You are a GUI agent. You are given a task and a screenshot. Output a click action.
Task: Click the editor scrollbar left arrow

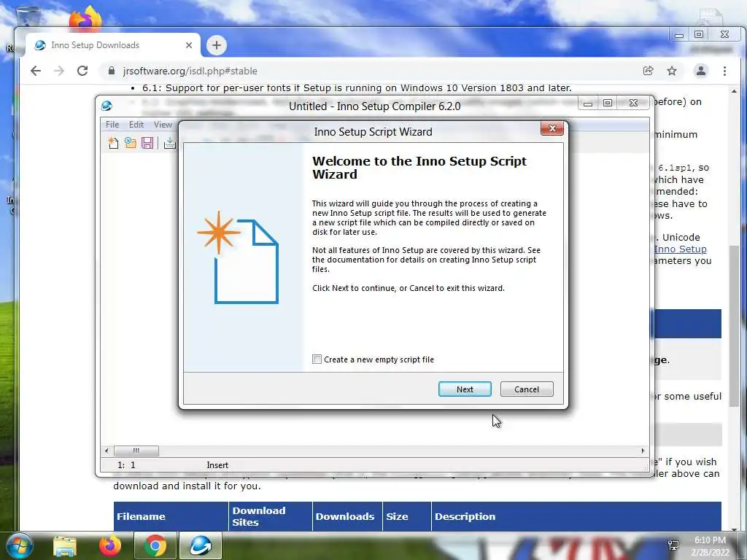tap(107, 451)
